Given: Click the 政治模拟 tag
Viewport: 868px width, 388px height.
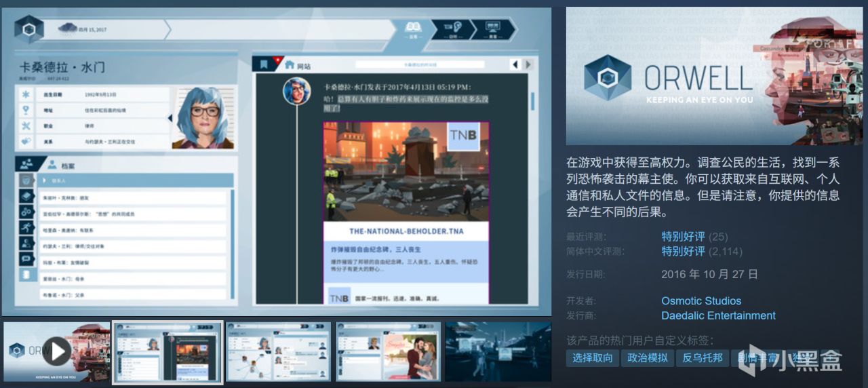Looking at the screenshot, I should (x=647, y=358).
